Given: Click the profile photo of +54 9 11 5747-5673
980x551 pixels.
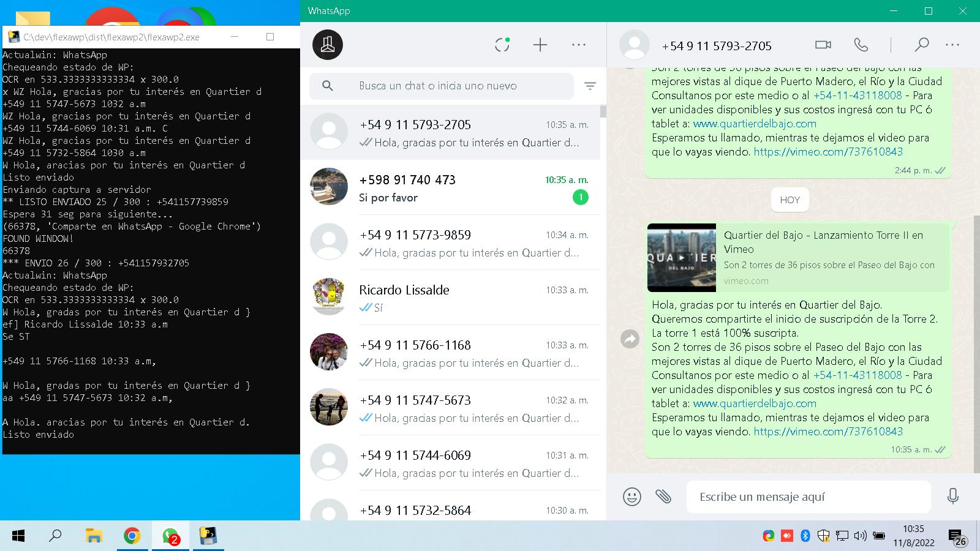Looking at the screenshot, I should pyautogui.click(x=329, y=407).
